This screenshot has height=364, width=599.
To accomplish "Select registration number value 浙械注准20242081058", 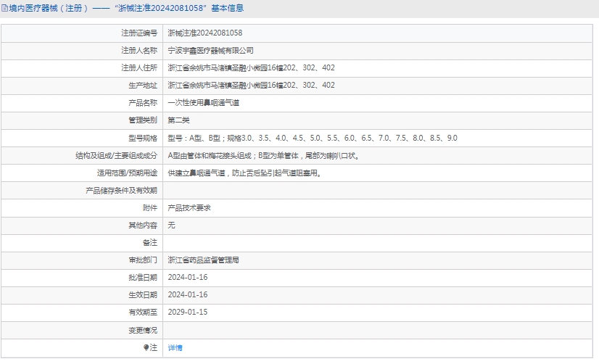I will click(x=205, y=33).
